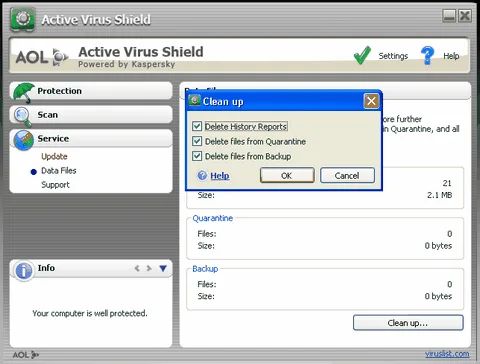Cancel the Clean up dialog
The image size is (480, 364).
[347, 175]
